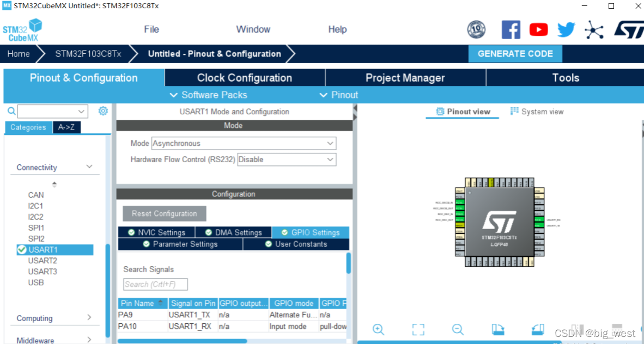Zoom out of the pinout view
This screenshot has width=644, height=344.
pos(458,329)
